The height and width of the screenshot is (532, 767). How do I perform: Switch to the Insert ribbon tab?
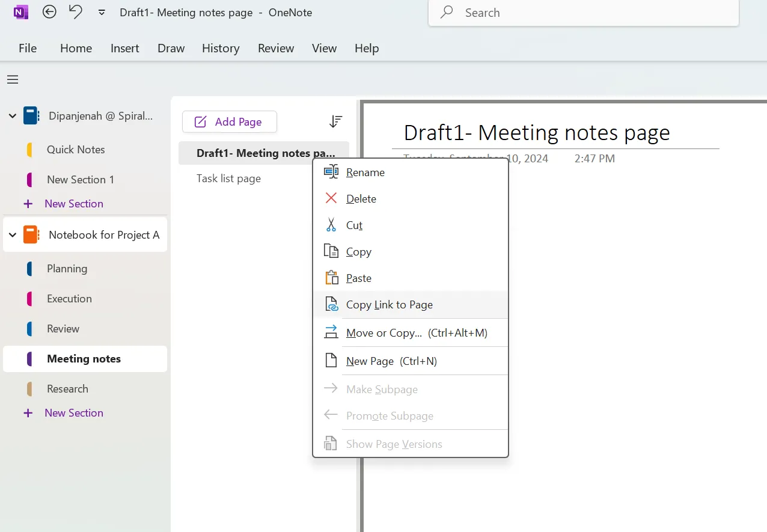click(x=125, y=48)
